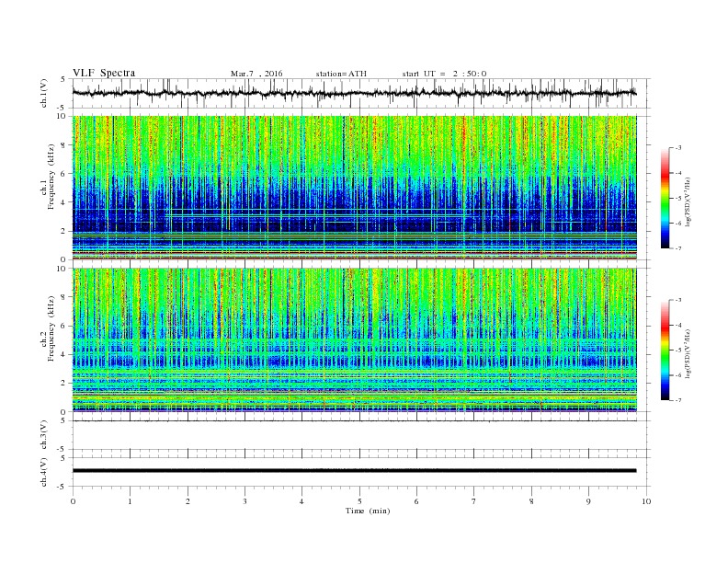Click the "-4" tick on the ch.2 color bar
The image size is (728, 563).
pos(678,325)
